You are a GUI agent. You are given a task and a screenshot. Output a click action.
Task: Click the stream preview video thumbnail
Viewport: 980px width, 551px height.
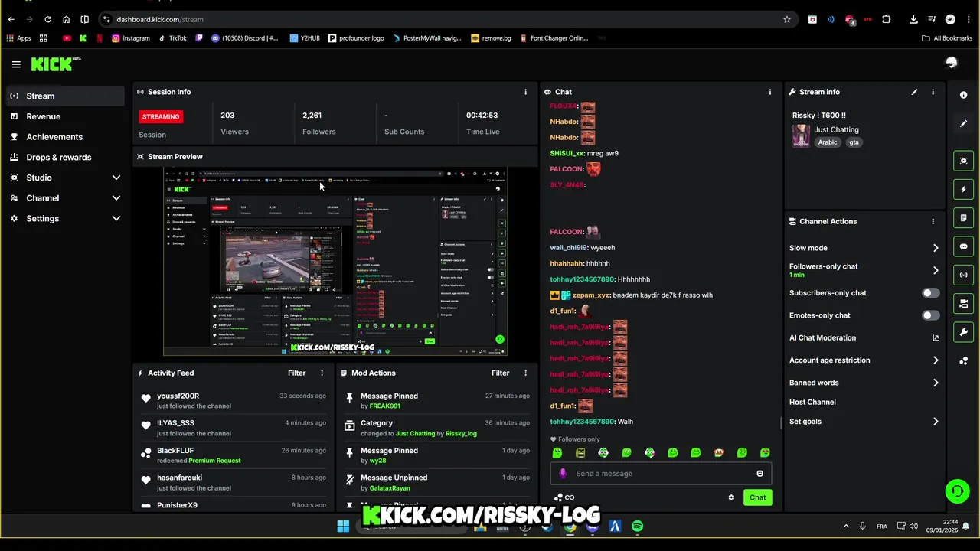click(x=335, y=262)
